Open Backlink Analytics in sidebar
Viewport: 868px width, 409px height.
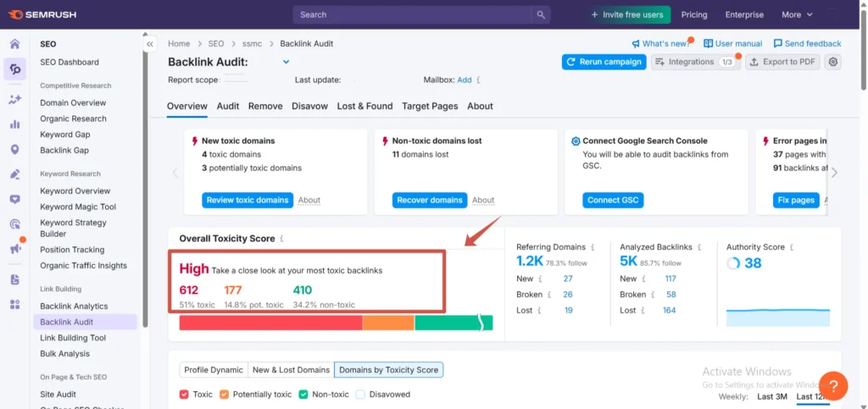click(x=75, y=307)
